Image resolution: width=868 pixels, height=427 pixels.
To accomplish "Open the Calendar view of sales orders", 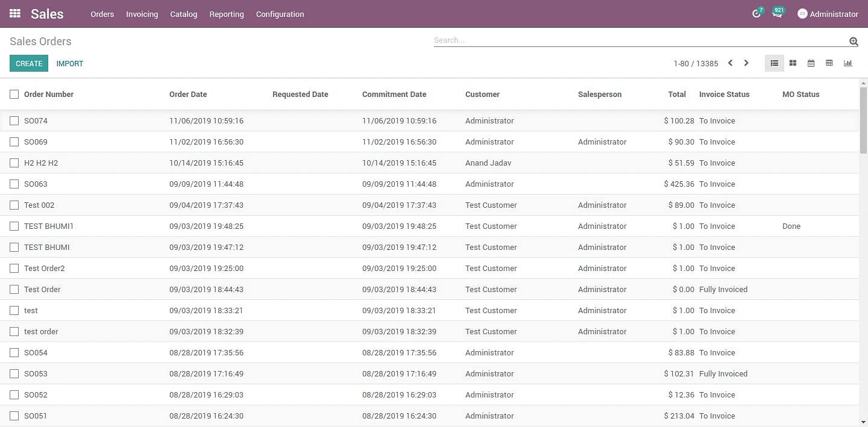I will point(811,63).
